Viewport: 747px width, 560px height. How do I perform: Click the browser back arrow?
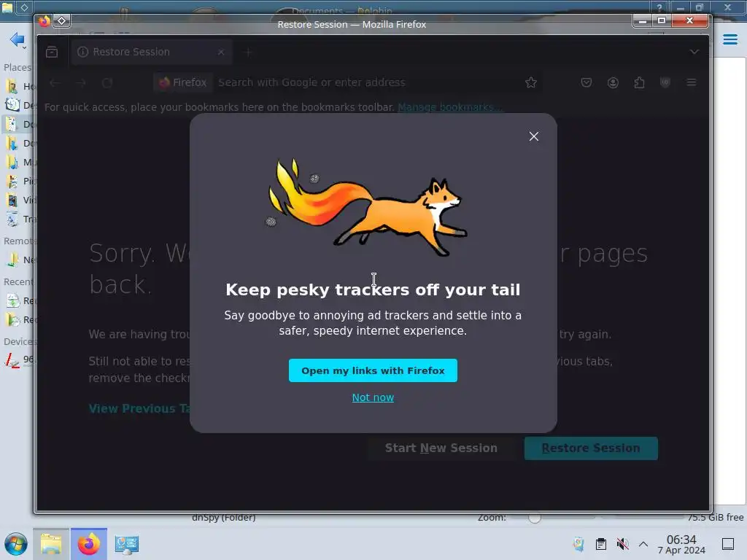tap(55, 83)
